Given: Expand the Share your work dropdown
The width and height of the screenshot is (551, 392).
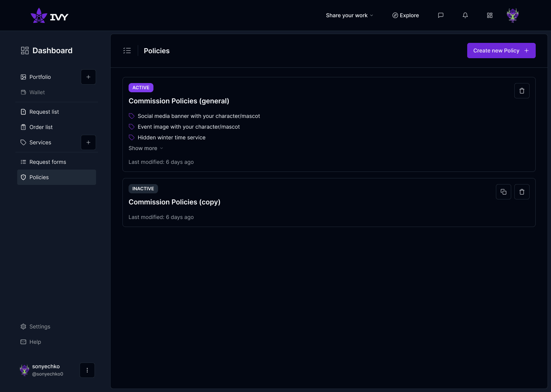Looking at the screenshot, I should click(349, 15).
